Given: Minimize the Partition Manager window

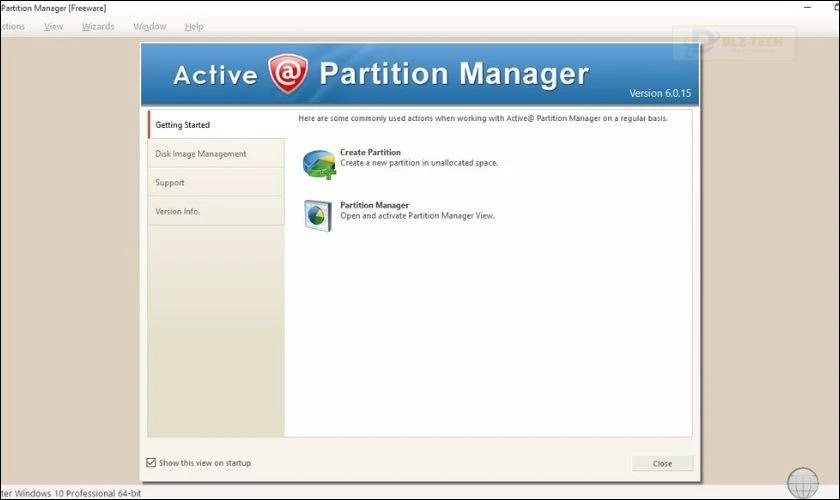Looking at the screenshot, I should point(807,8).
